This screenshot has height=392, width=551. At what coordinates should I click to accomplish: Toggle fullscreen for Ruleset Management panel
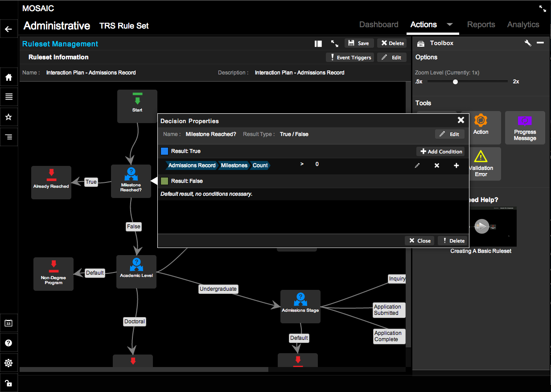(334, 43)
